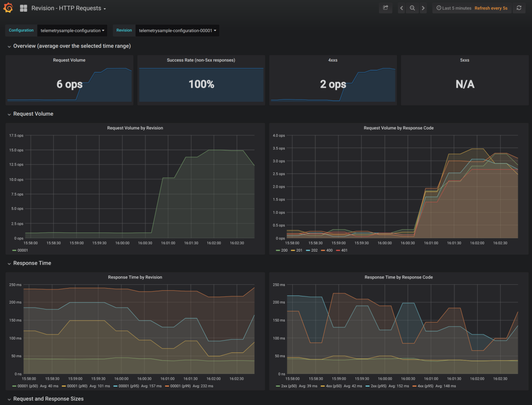Viewport: 532px width, 405px height.
Task: Open the Response Time by Response Code panel menu
Action: point(399,277)
